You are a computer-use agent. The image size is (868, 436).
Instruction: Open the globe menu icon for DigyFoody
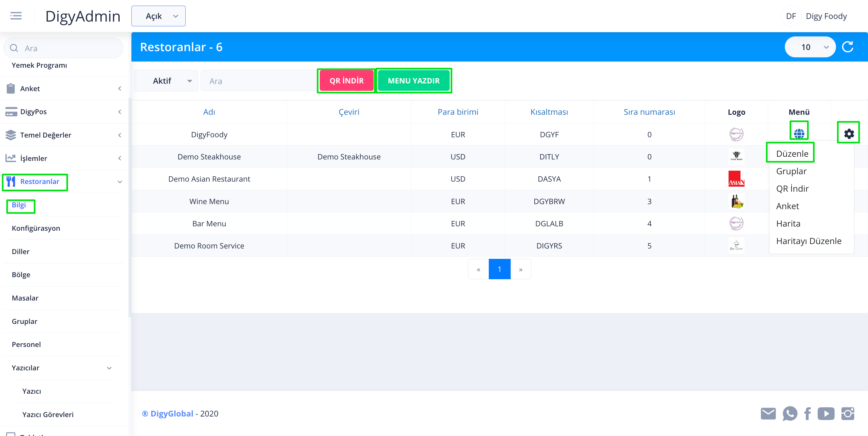coord(799,134)
